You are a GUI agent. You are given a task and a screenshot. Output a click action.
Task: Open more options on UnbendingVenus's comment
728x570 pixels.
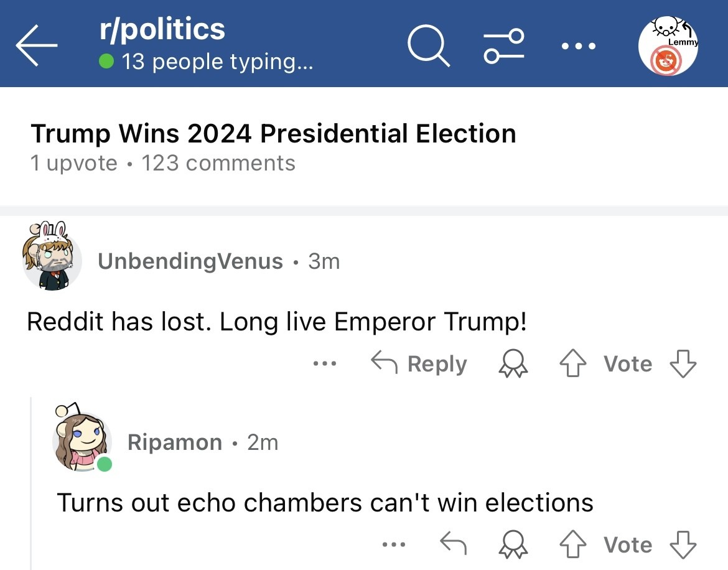[x=325, y=363]
